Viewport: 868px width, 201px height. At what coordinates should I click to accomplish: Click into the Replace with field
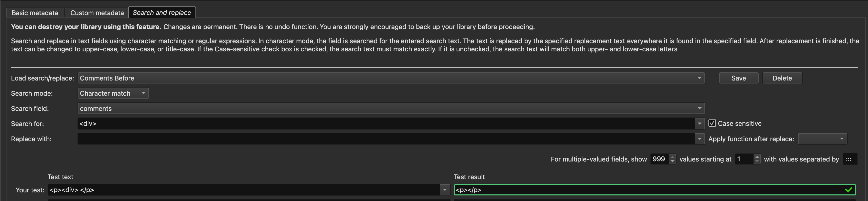coord(384,139)
